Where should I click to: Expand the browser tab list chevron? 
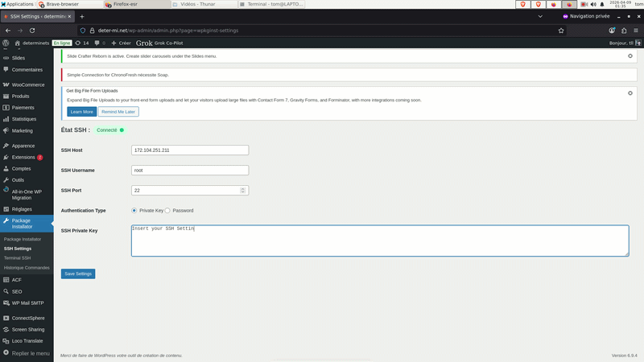(540, 16)
